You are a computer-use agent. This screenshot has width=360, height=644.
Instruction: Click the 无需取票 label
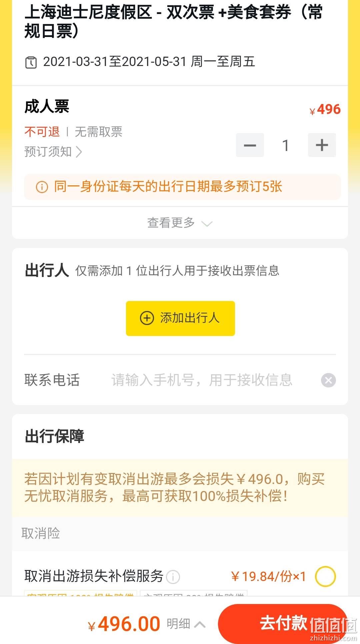tap(99, 132)
